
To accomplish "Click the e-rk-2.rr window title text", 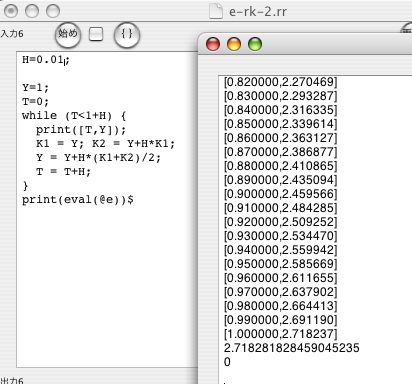I will tap(258, 12).
